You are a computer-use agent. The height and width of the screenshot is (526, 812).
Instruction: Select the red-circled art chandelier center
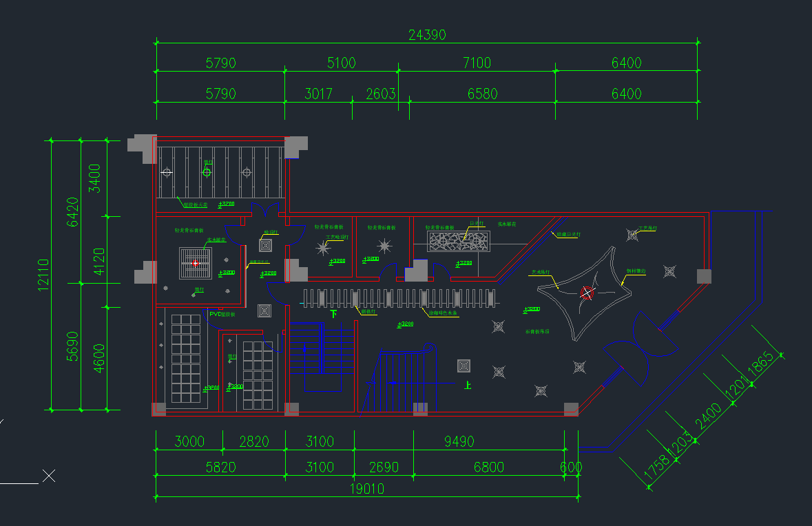587,293
